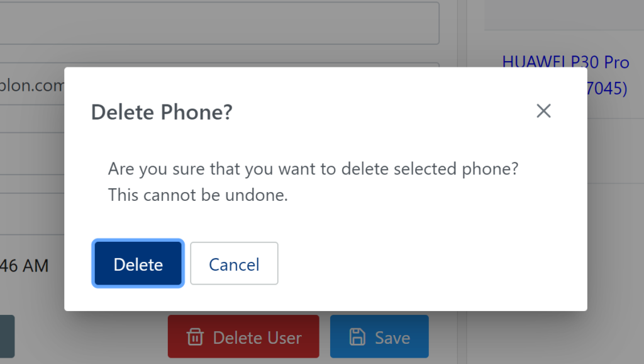Click the 'This cannot be undone.' warning text
This screenshot has height=364, width=644.
(x=197, y=195)
